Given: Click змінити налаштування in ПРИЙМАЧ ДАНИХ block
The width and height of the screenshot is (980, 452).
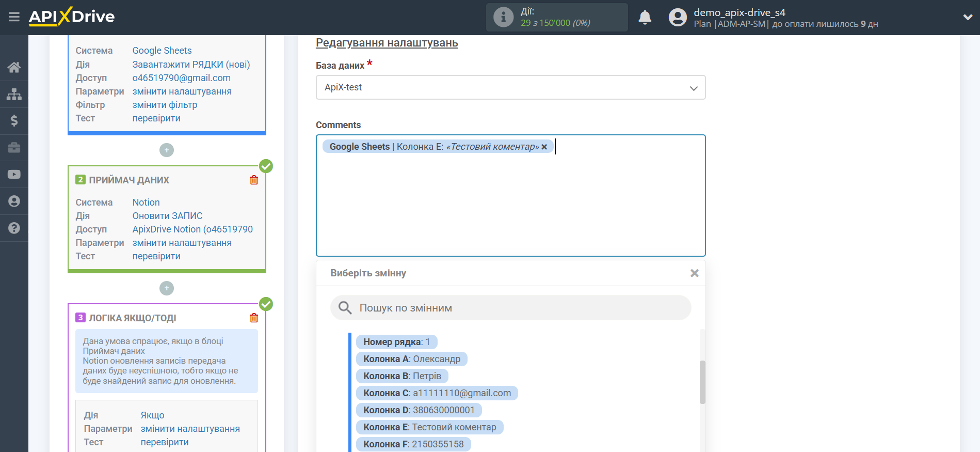Looking at the screenshot, I should coord(182,243).
